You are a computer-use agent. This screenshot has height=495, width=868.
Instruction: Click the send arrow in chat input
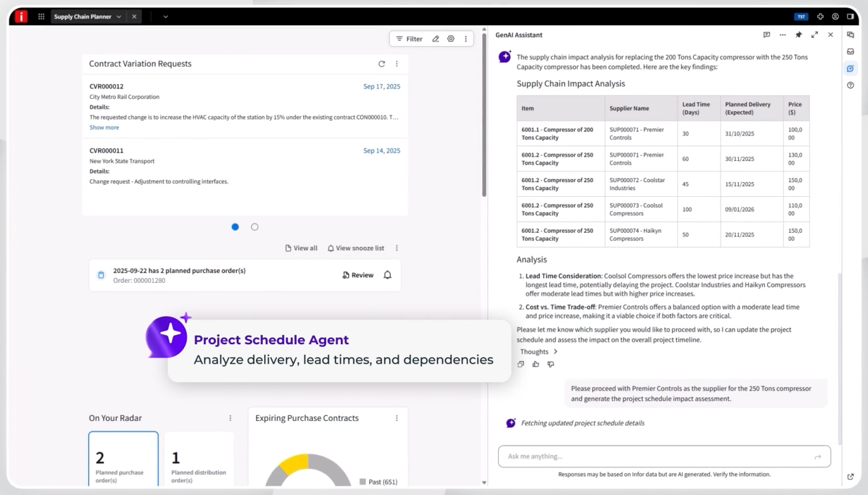[817, 456]
